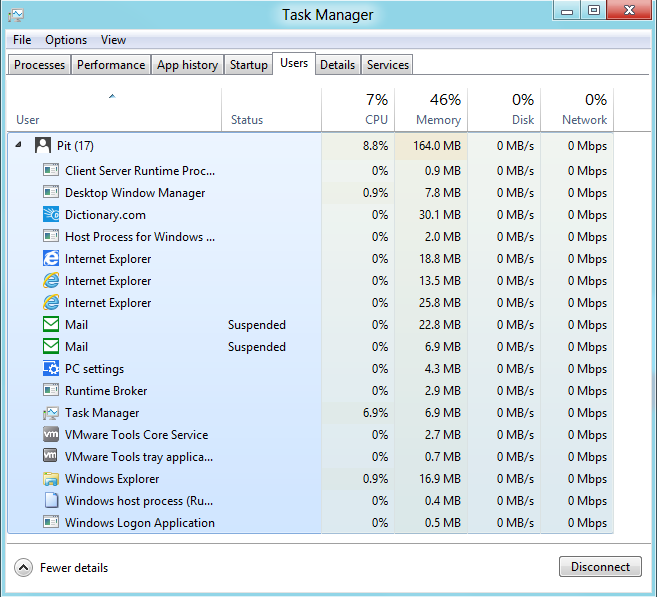Click the Internet Explorer icon with 13.5 MB
Screen dimensions: 657x597
coord(51,280)
